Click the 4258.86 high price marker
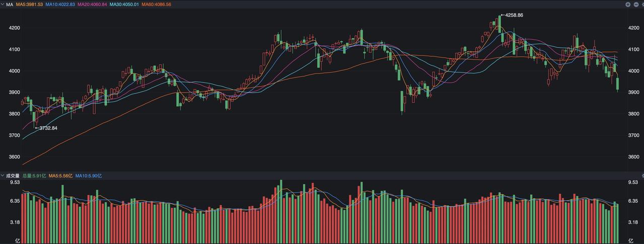Screen dimensions: 644x244 [512, 15]
